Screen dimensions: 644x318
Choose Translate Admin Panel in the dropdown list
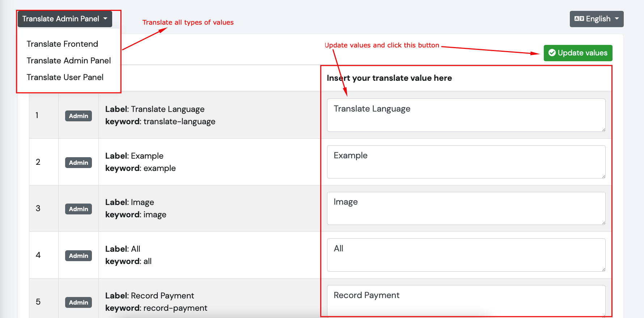(x=69, y=60)
